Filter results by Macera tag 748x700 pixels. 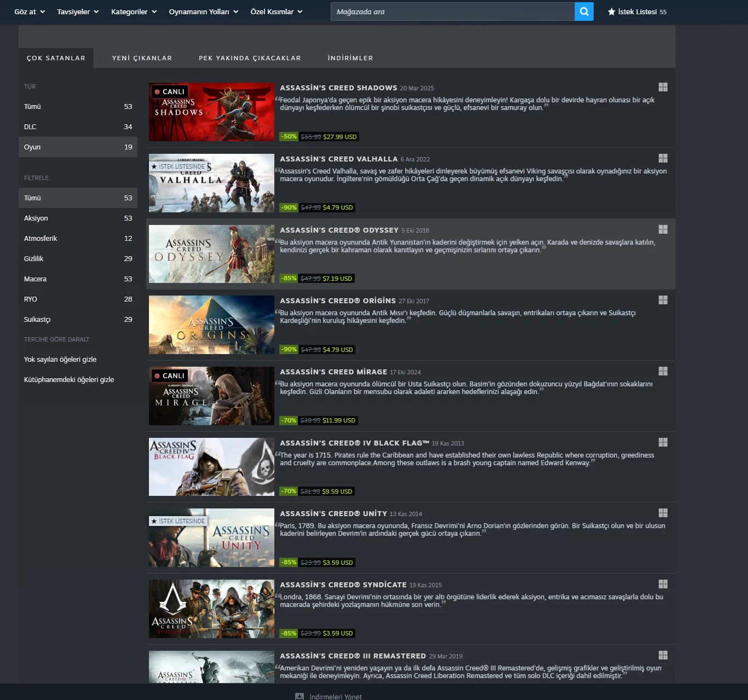pyautogui.click(x=78, y=279)
